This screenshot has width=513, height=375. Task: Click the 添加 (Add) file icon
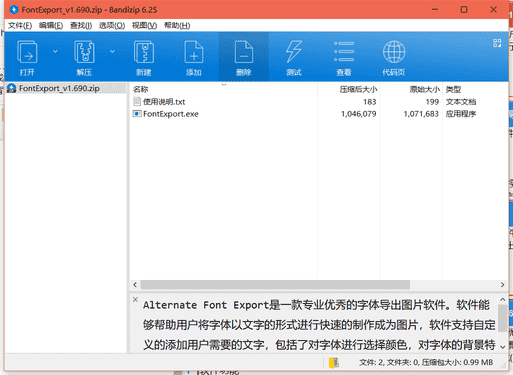pos(194,52)
